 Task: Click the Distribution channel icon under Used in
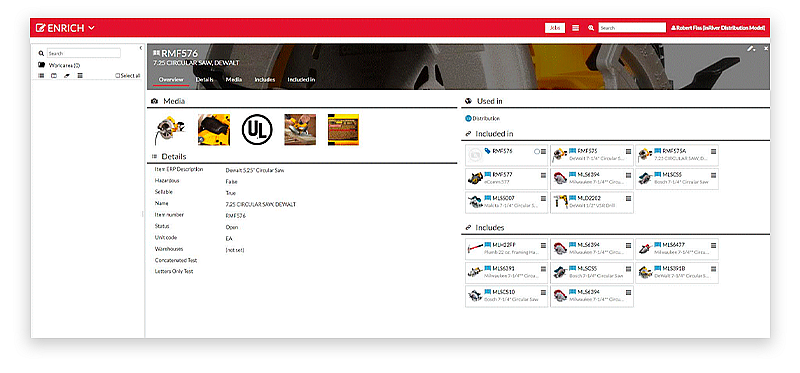pos(468,118)
